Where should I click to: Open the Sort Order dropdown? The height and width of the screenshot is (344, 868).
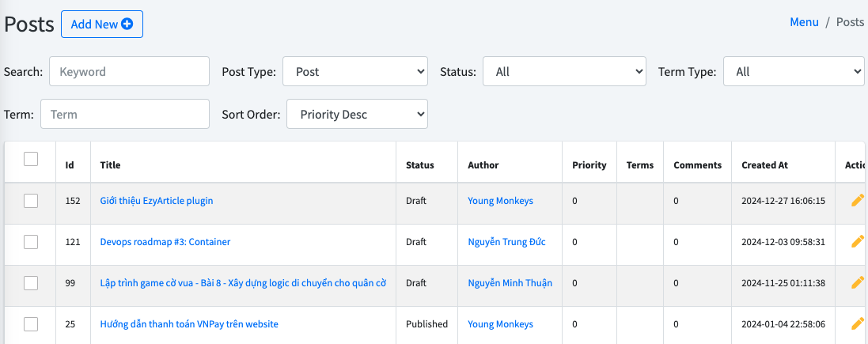pos(357,115)
